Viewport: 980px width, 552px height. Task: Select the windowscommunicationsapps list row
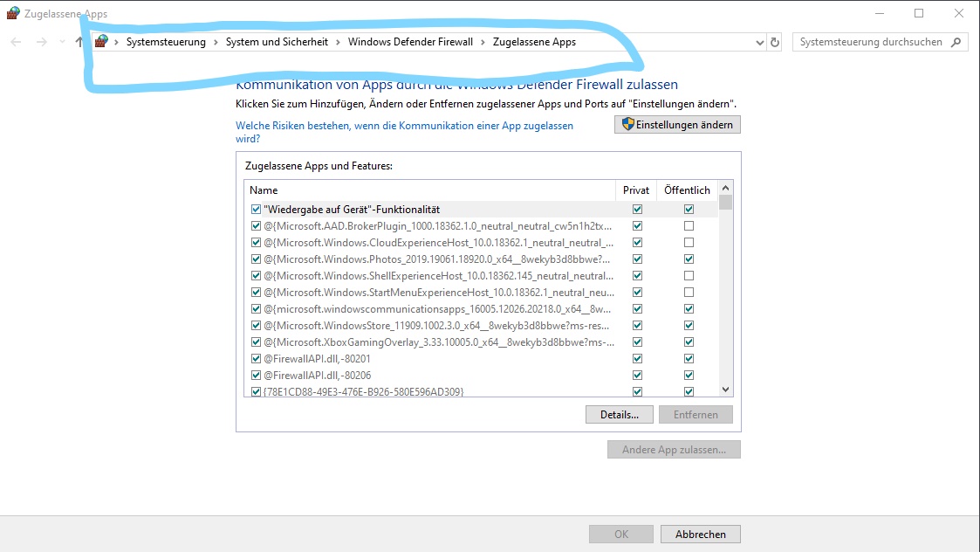click(x=481, y=308)
